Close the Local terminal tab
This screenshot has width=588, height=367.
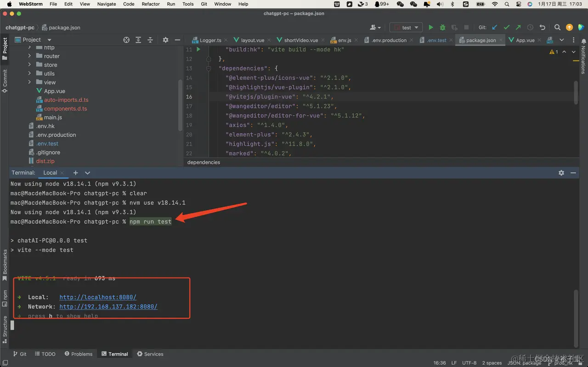62,173
